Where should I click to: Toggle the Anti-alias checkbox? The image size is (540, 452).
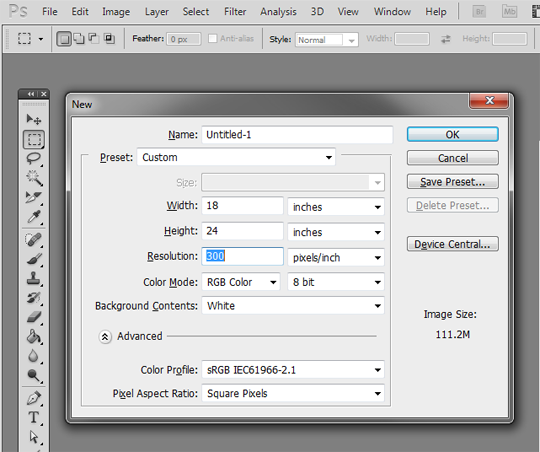[x=212, y=38]
